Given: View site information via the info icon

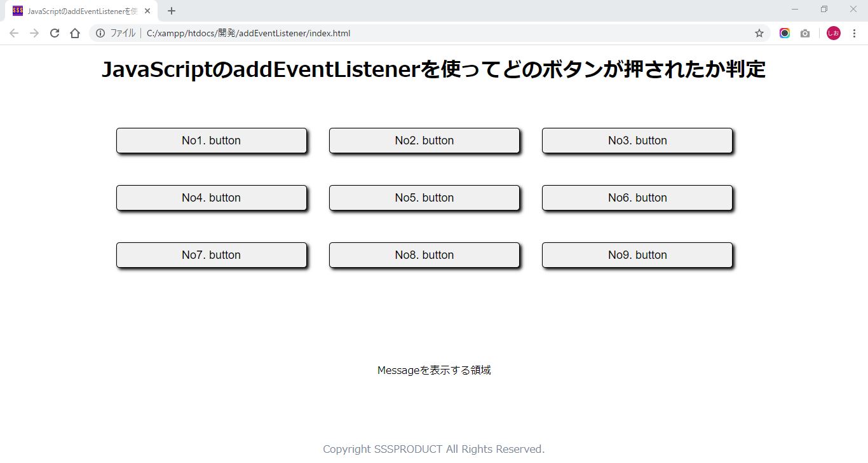Looking at the screenshot, I should click(x=100, y=34).
